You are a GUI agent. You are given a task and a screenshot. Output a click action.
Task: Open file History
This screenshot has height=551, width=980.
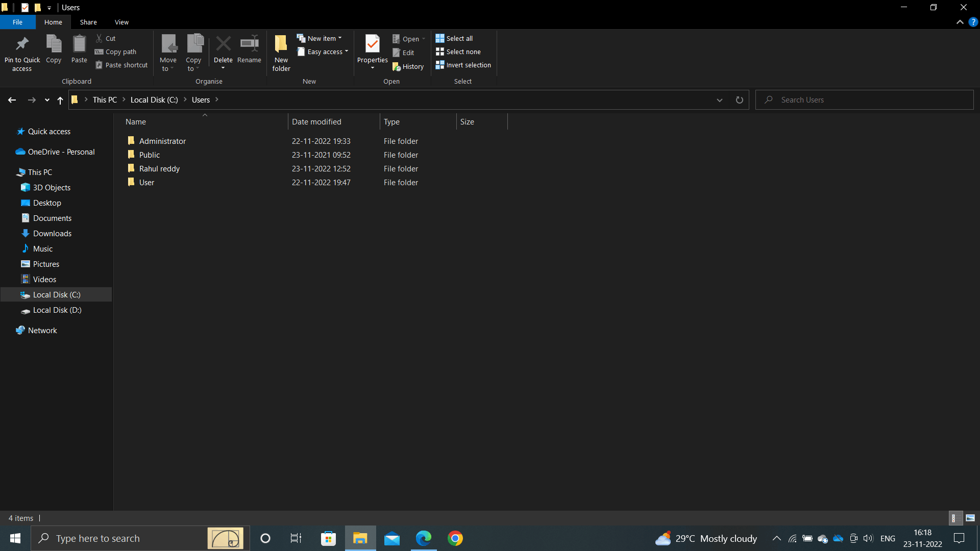coord(408,66)
